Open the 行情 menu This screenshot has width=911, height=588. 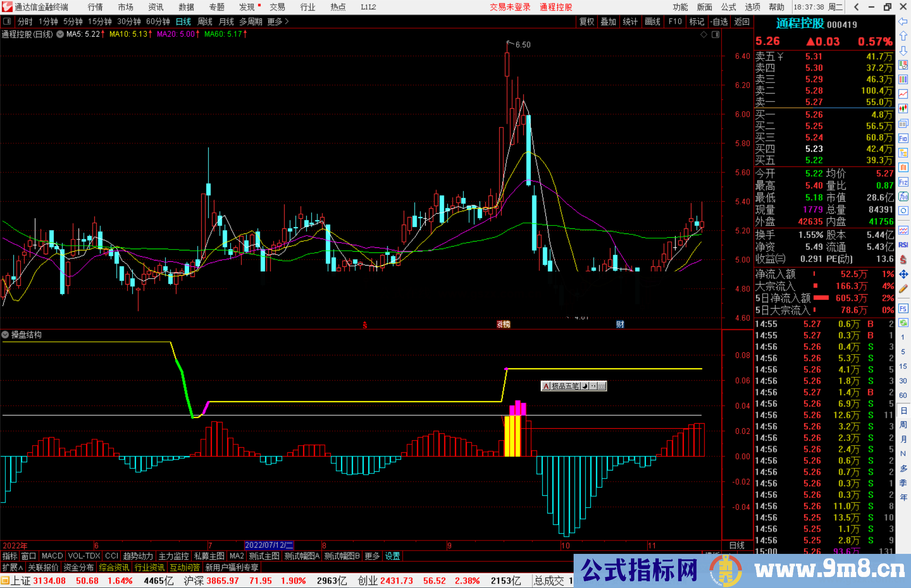tap(95, 7)
